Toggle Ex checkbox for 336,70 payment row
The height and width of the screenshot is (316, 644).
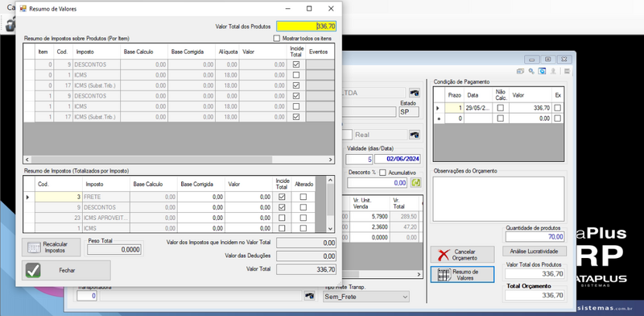pos(557,108)
